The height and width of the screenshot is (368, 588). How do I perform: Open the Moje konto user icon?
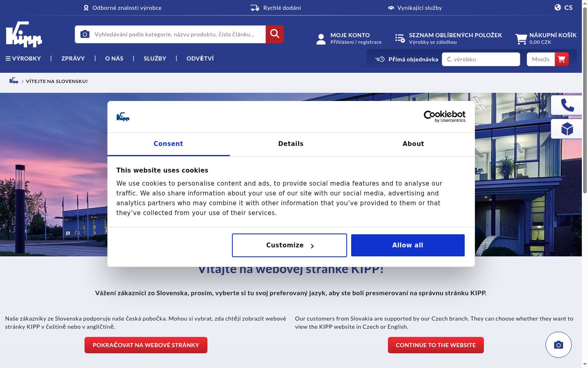tap(321, 39)
